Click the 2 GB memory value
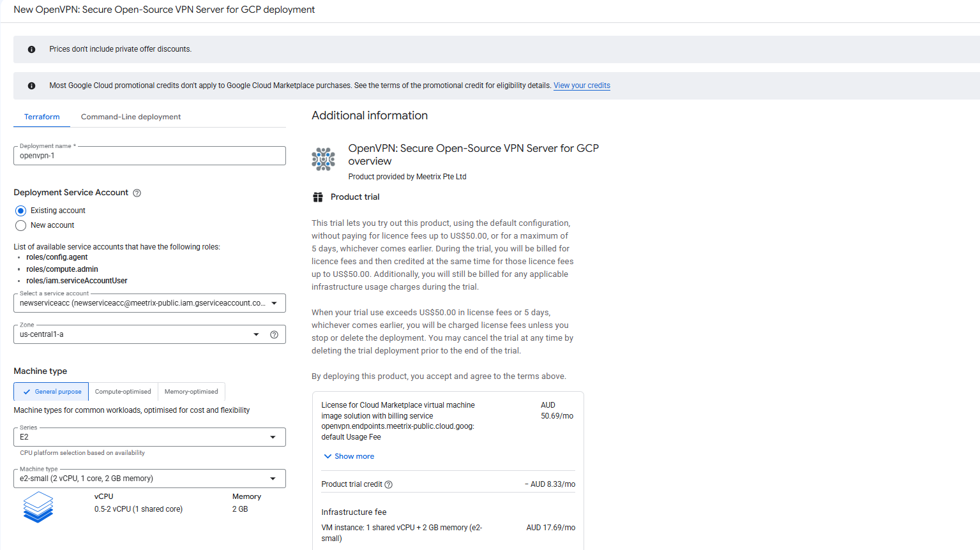Screen dimensions: 980x550 point(240,509)
